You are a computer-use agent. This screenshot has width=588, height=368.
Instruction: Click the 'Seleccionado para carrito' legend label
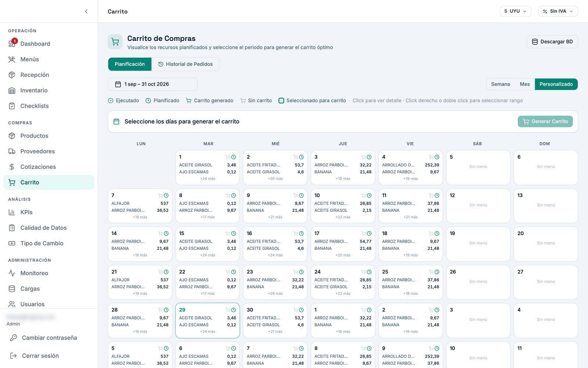click(316, 100)
